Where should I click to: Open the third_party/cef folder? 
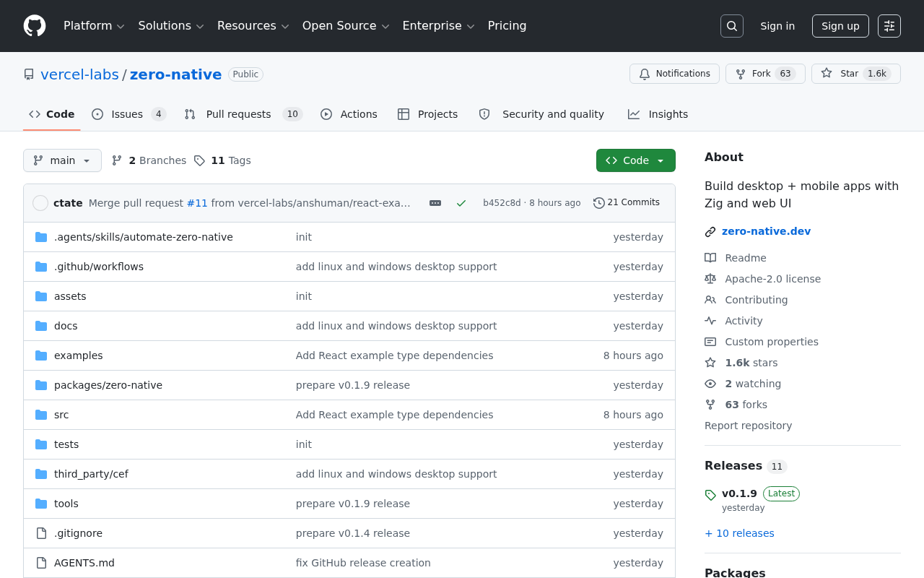coord(91,474)
